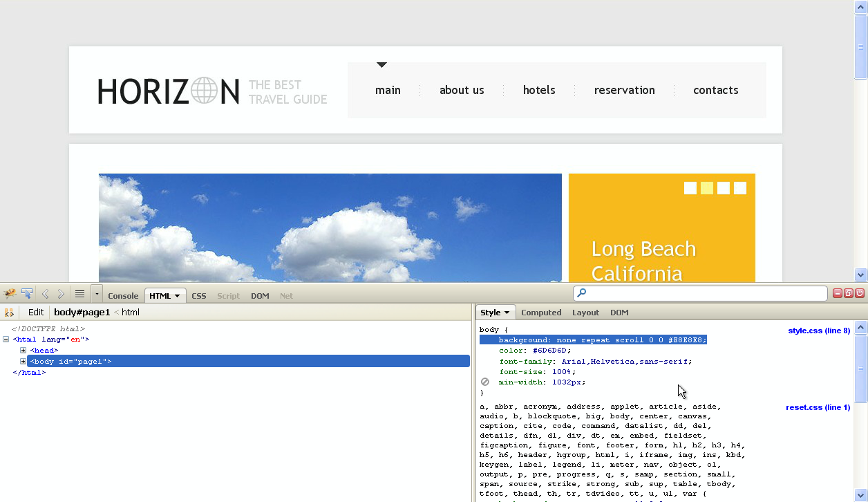868x502 pixels.
Task: Select the third slider pagination square
Action: (x=724, y=188)
